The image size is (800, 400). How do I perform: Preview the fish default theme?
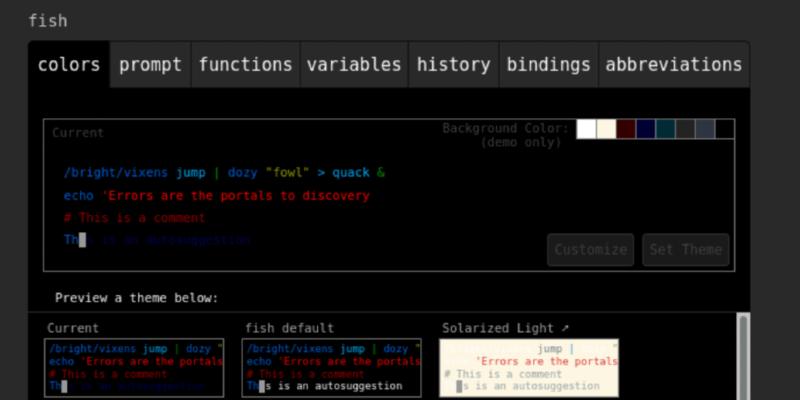[333, 367]
